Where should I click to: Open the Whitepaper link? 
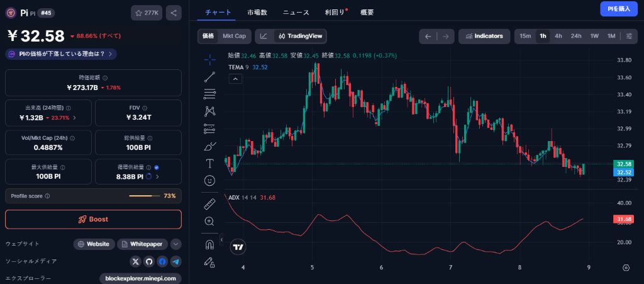tap(143, 244)
